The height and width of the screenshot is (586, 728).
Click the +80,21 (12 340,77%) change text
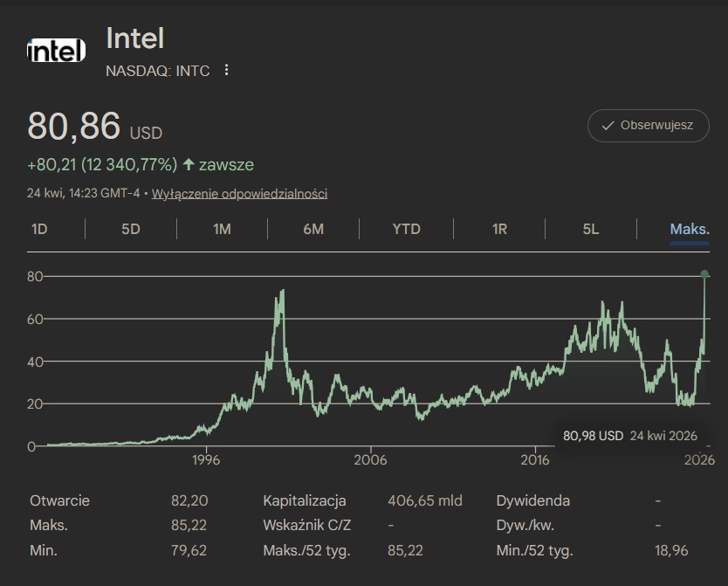click(x=102, y=164)
